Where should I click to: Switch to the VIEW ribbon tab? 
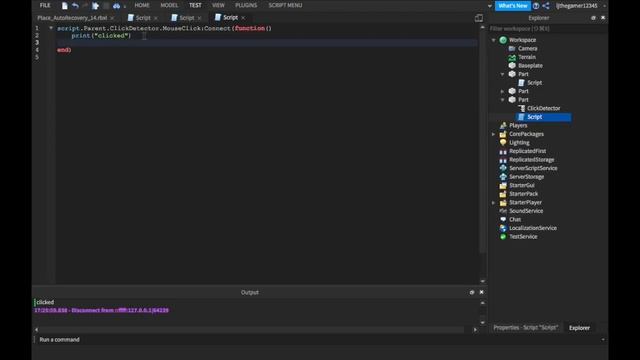[x=218, y=5]
